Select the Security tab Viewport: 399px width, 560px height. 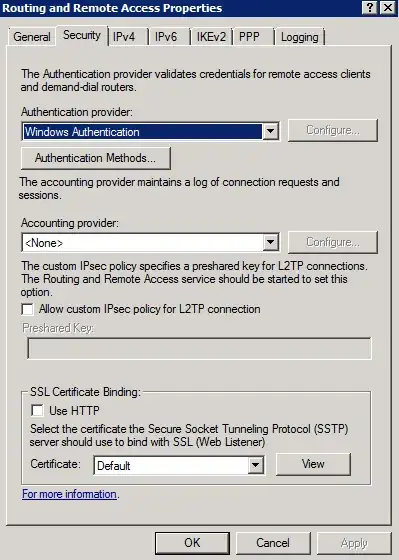click(82, 35)
